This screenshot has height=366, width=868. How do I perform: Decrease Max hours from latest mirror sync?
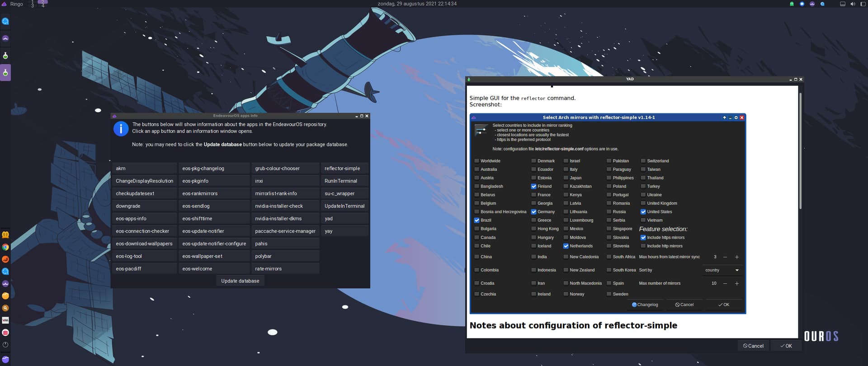(725, 257)
